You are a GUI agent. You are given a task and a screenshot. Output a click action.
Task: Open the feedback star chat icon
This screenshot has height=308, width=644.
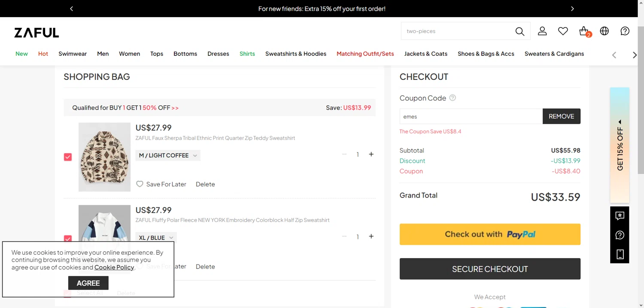[620, 216]
